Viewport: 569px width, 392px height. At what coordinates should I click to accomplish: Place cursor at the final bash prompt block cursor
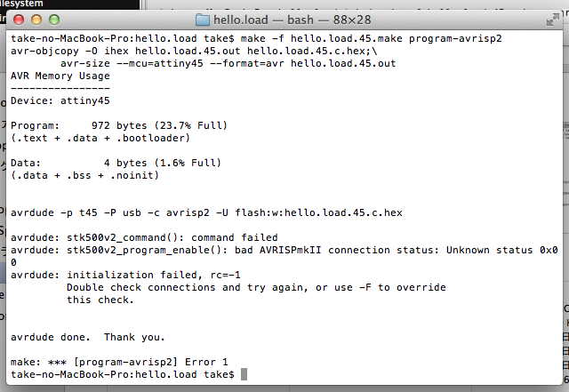click(x=244, y=374)
